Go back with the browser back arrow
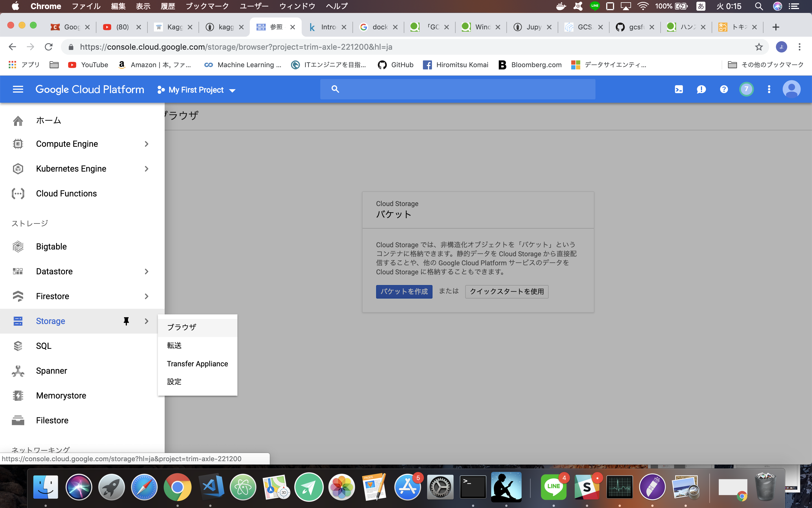The image size is (812, 508). pos(12,47)
